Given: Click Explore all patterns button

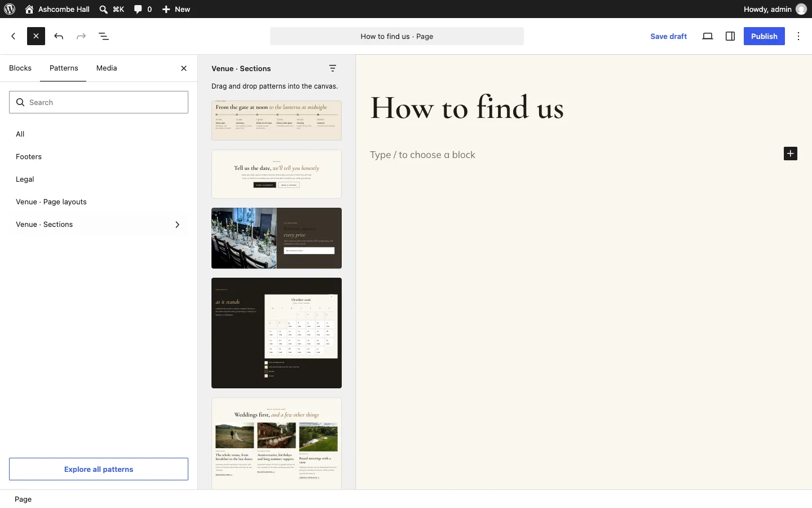Looking at the screenshot, I should 99,469.
